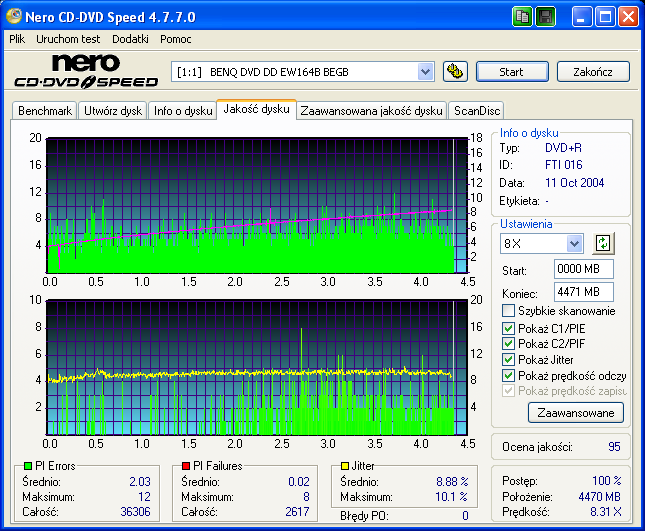
Task: Click the Prędkość value 8.31 X
Action: coord(606,512)
